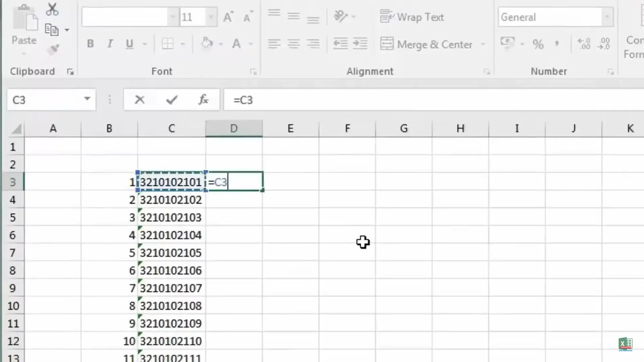
Task: Click Middle Align icon
Action: click(293, 16)
